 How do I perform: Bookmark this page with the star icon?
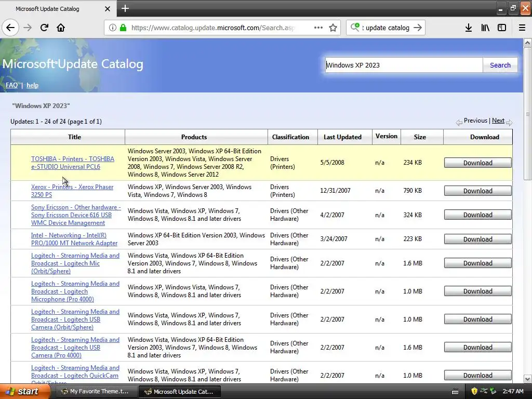333,28
